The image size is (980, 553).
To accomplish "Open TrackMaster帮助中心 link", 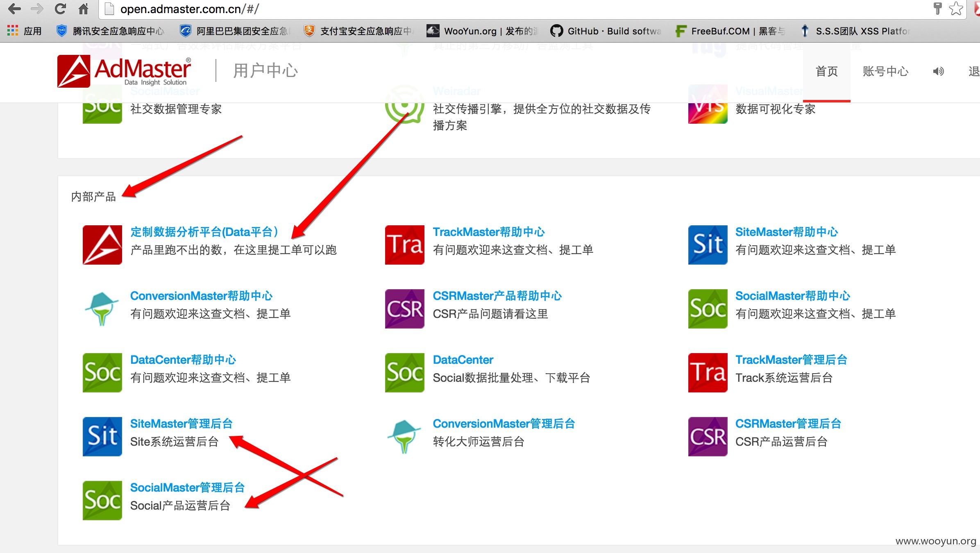I will point(489,232).
